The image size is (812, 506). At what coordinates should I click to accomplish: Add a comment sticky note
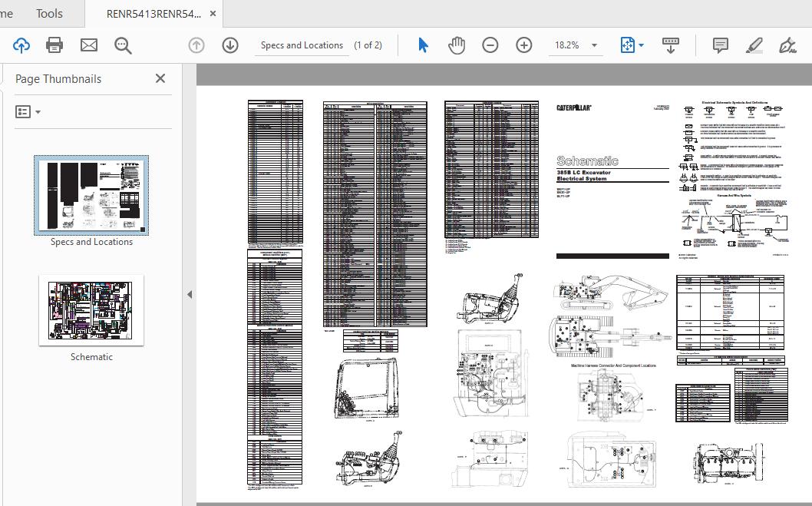point(721,45)
